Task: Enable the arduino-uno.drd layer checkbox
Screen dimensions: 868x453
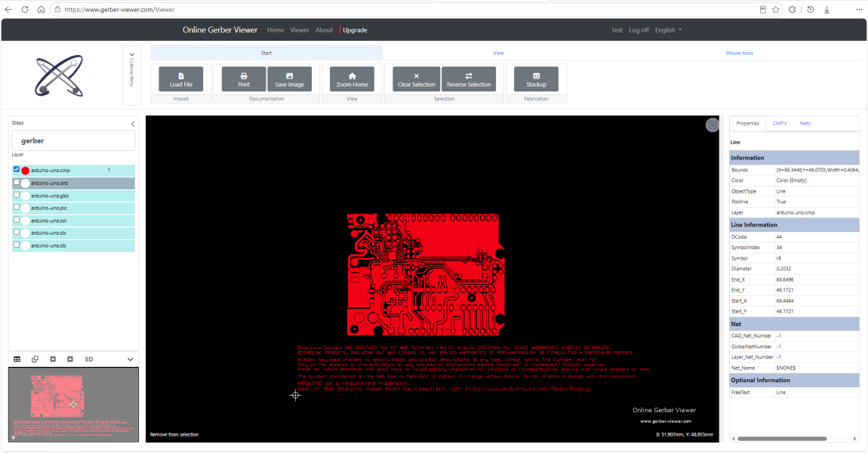Action: tap(17, 182)
